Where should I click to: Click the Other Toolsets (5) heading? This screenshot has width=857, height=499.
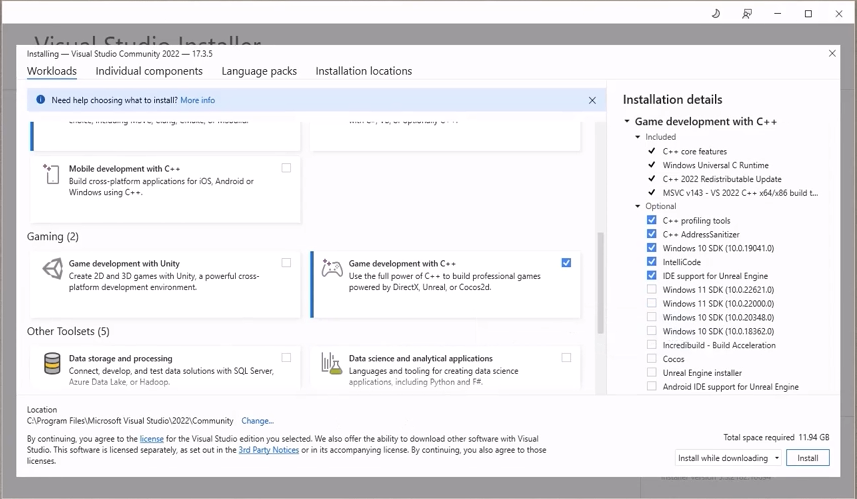click(x=68, y=331)
